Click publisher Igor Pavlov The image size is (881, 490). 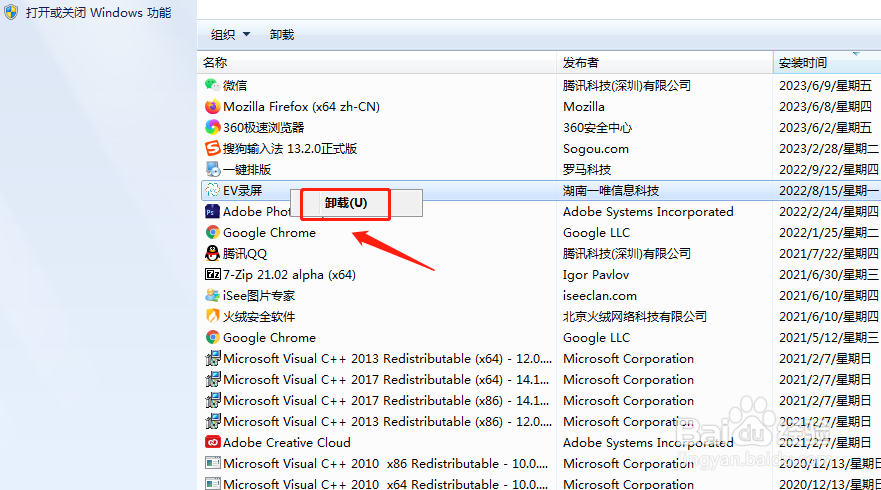tap(596, 275)
